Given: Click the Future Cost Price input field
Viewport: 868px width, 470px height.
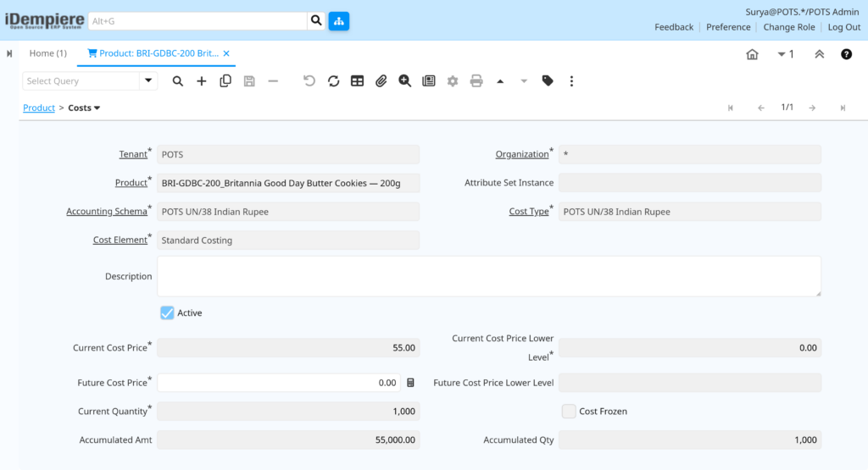Looking at the screenshot, I should coord(279,383).
